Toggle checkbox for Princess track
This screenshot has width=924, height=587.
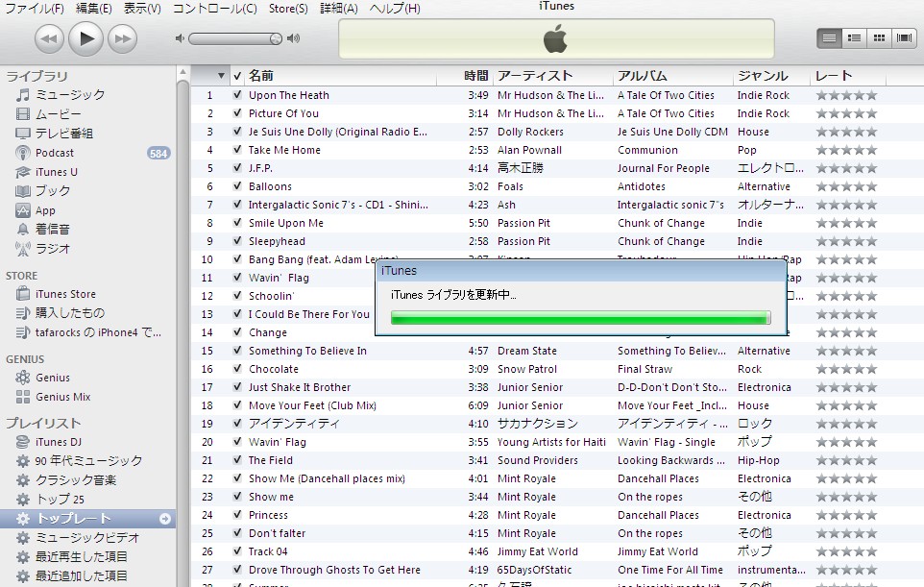(x=237, y=515)
